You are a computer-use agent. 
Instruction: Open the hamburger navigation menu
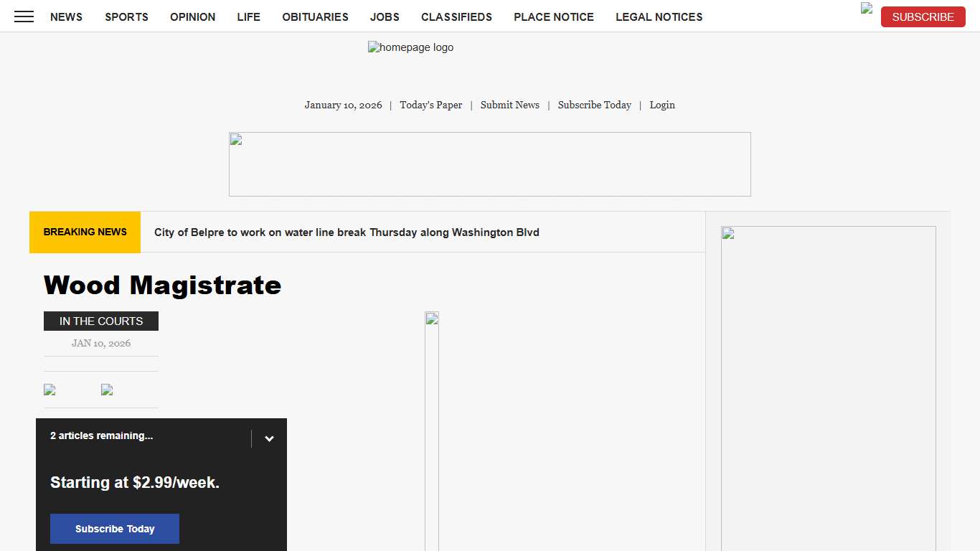coord(24,17)
